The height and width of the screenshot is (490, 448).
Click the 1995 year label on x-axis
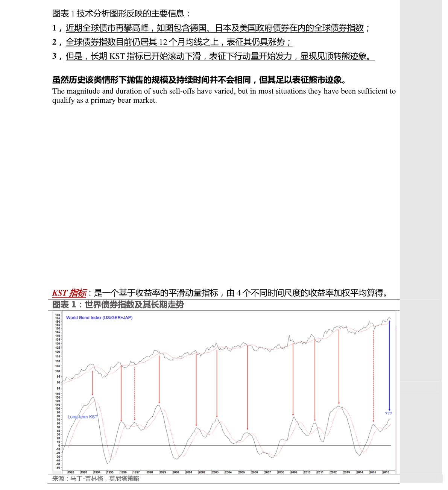(110, 472)
